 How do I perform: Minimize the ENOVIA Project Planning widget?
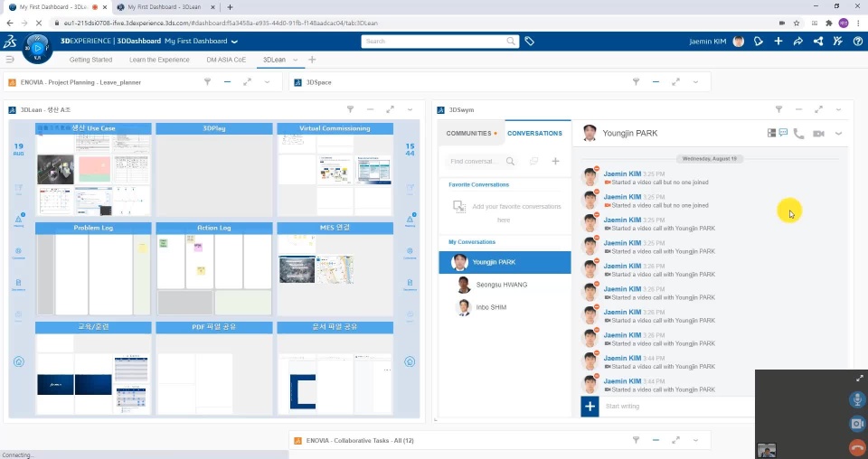point(228,82)
